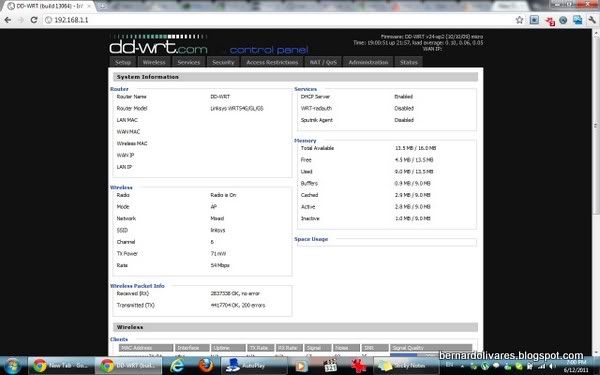
Task: Click the Uptime column header
Action: point(228,347)
